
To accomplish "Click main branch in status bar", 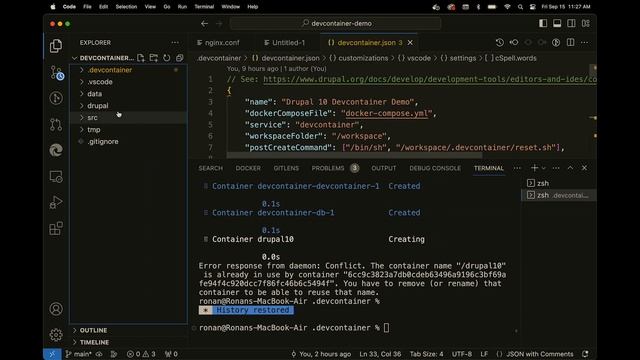I will click(x=79, y=354).
